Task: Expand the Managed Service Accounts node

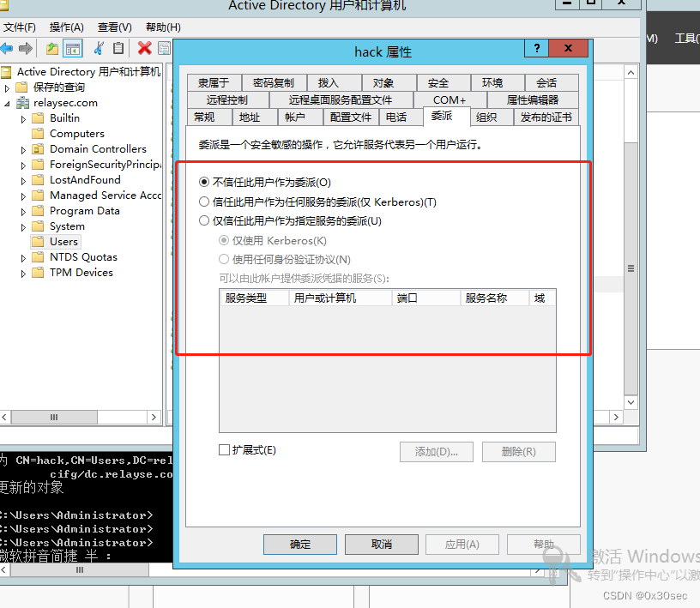Action: pyautogui.click(x=23, y=196)
